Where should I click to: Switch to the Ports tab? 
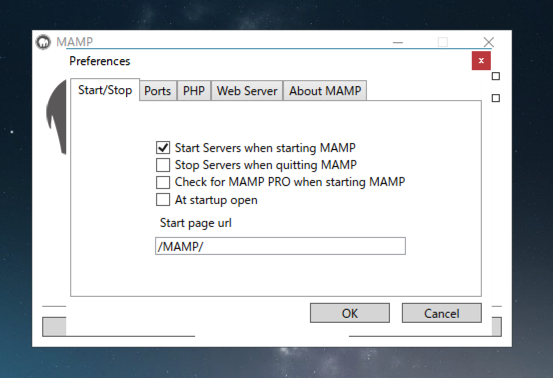(158, 91)
